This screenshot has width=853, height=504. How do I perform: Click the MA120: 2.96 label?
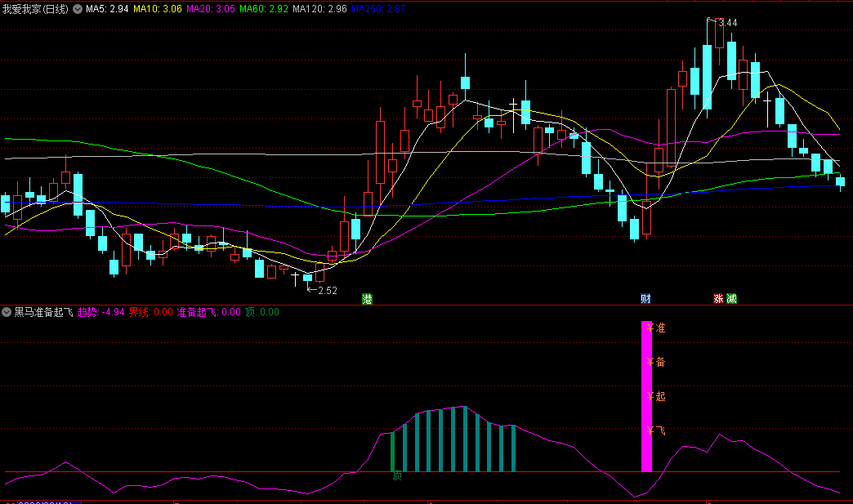click(x=320, y=9)
